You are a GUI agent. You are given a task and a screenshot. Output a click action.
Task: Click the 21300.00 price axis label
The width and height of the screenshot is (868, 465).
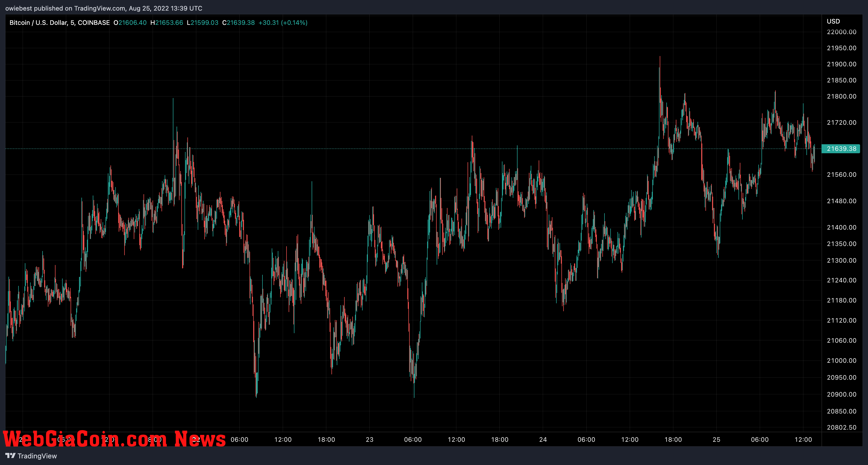841,260
